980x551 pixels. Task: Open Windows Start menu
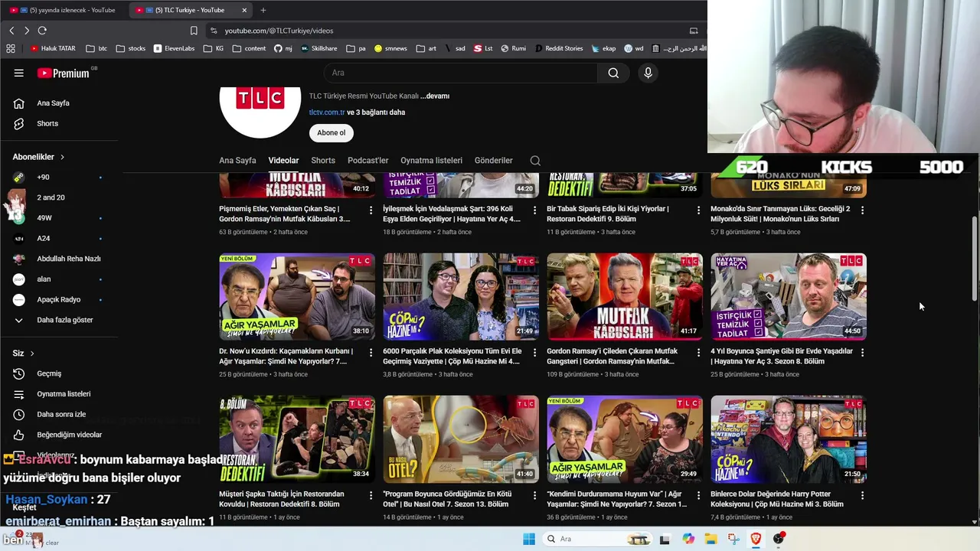point(529,539)
